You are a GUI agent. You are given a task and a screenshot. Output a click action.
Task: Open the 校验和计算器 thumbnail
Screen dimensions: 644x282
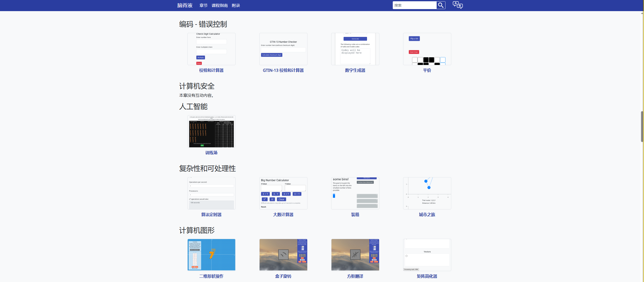coord(211,49)
